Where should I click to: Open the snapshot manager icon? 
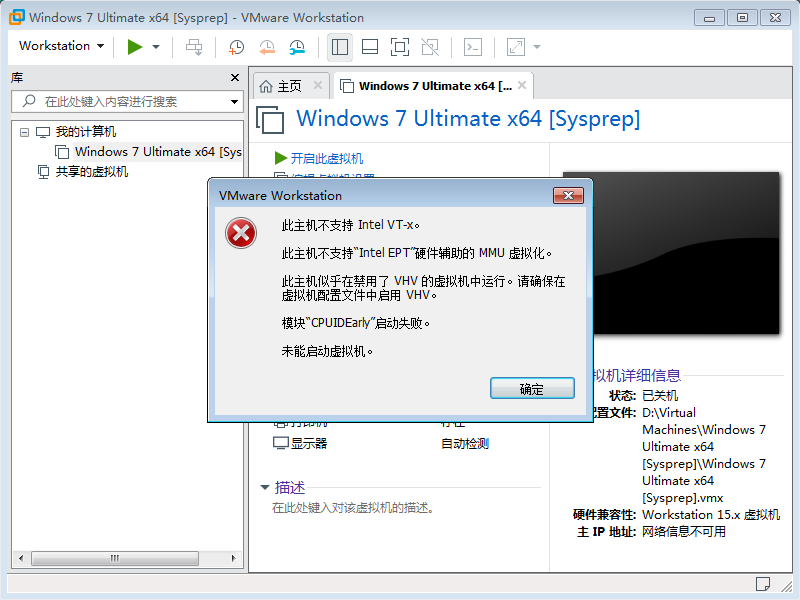(297, 47)
